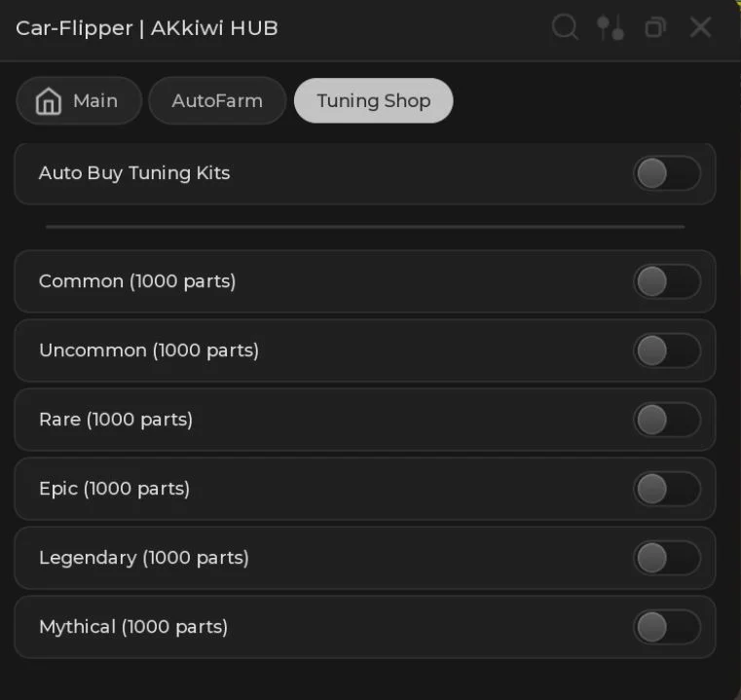Click the divider line below Auto Buy
741x700 pixels.
click(365, 227)
